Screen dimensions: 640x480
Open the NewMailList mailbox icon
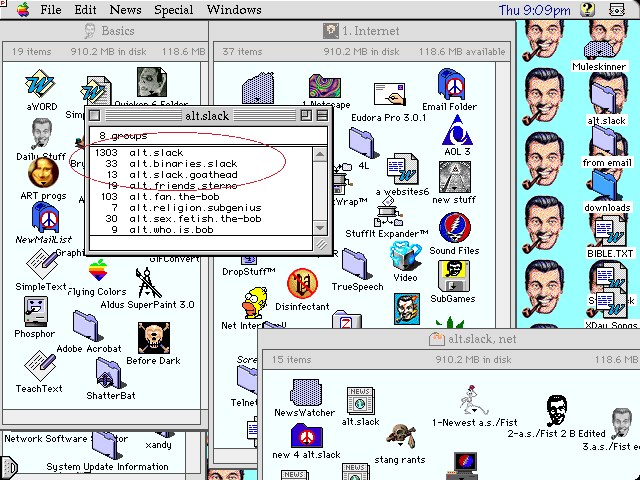click(46, 217)
